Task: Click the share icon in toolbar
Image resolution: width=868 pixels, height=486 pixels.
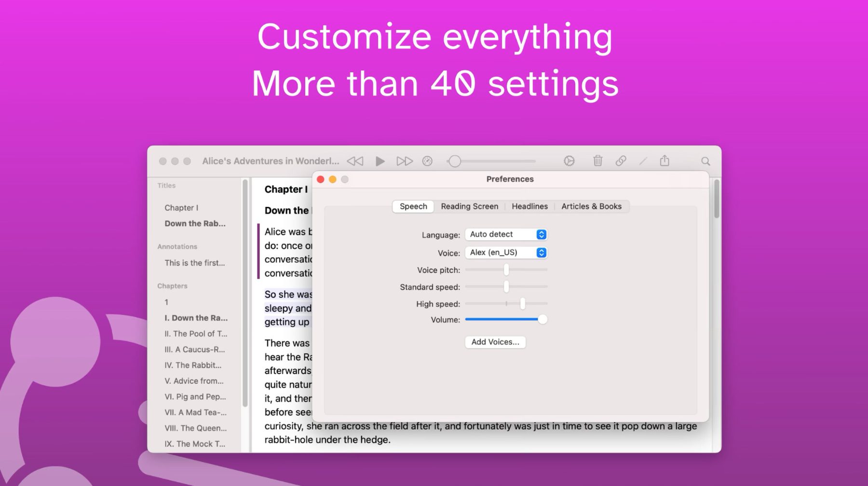Action: pos(665,161)
